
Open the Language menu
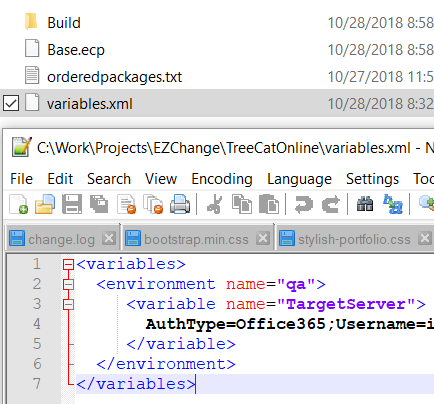click(x=299, y=179)
